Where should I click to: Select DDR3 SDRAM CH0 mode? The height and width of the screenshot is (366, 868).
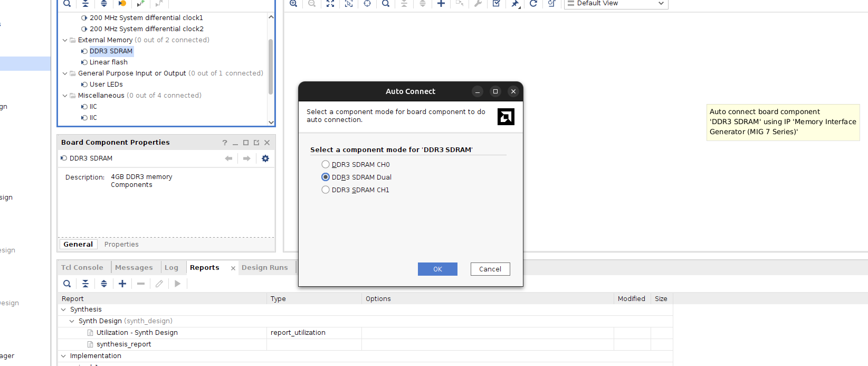[x=326, y=165]
